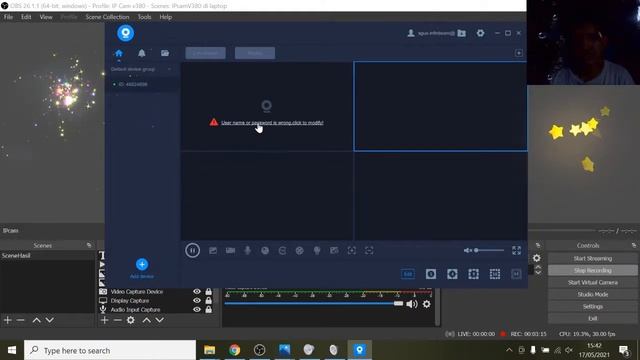
Task: Click Start Streaming button
Action: tap(593, 258)
